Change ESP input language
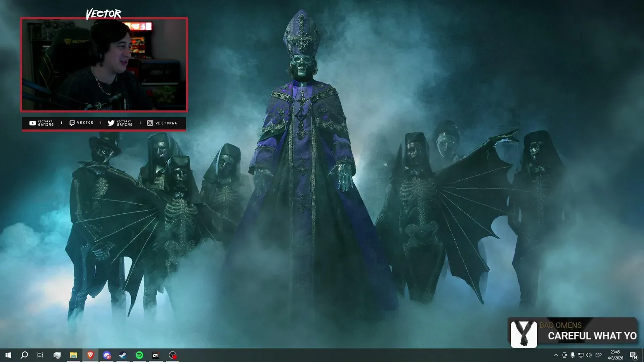 coord(599,355)
